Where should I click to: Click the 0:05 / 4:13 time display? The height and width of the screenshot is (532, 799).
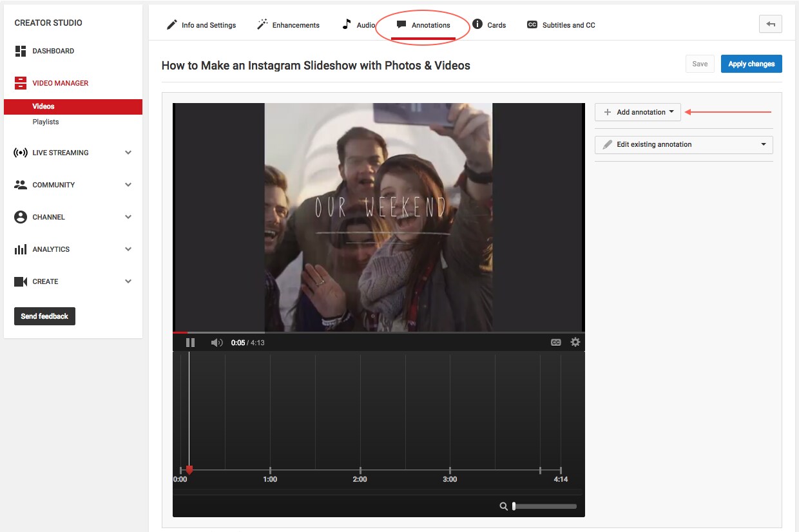point(248,343)
